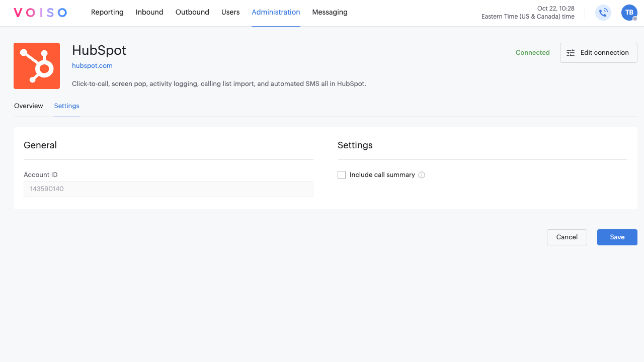Click the Include call summary label
The image size is (644, 362).
click(x=382, y=175)
